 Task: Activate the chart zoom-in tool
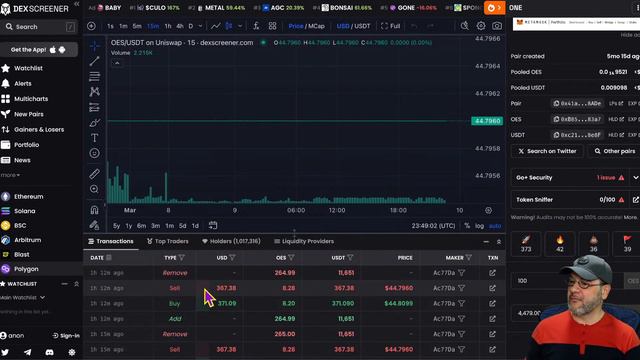[x=94, y=189]
